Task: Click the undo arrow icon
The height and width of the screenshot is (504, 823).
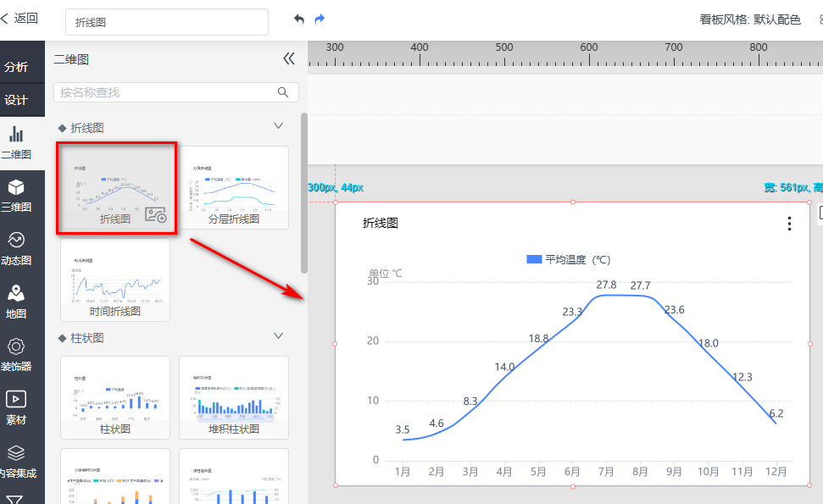Action: click(298, 19)
